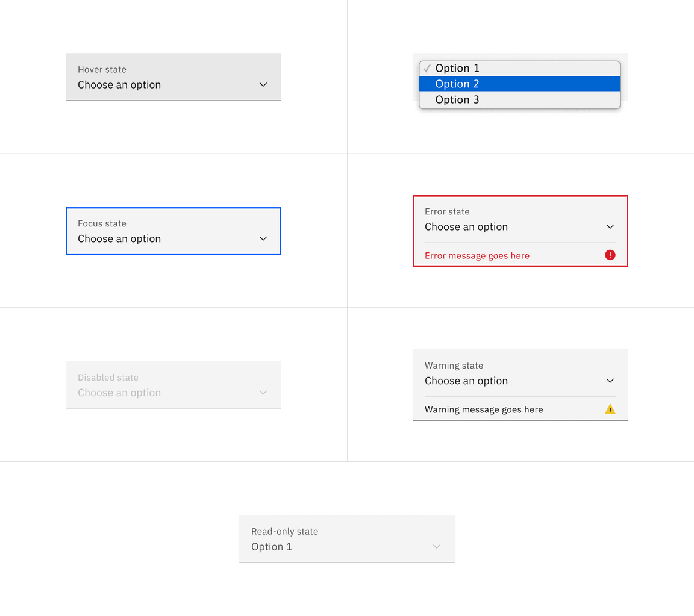Click the red error icon

pyautogui.click(x=610, y=255)
